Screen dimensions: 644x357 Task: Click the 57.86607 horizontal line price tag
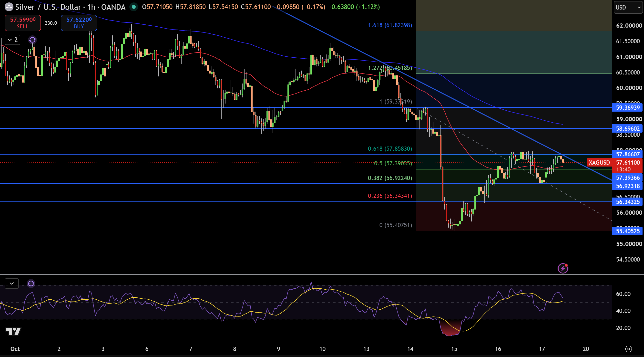pyautogui.click(x=627, y=154)
